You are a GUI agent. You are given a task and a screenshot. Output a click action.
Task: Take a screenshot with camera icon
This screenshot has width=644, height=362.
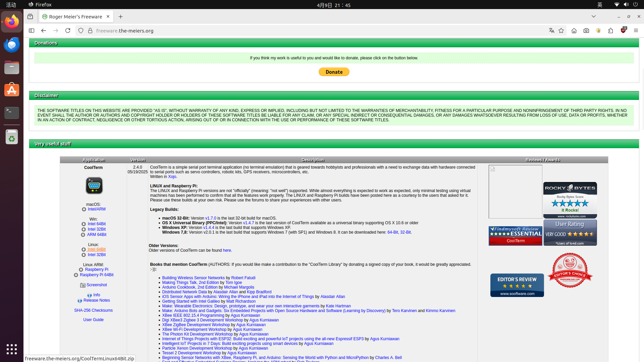586,31
